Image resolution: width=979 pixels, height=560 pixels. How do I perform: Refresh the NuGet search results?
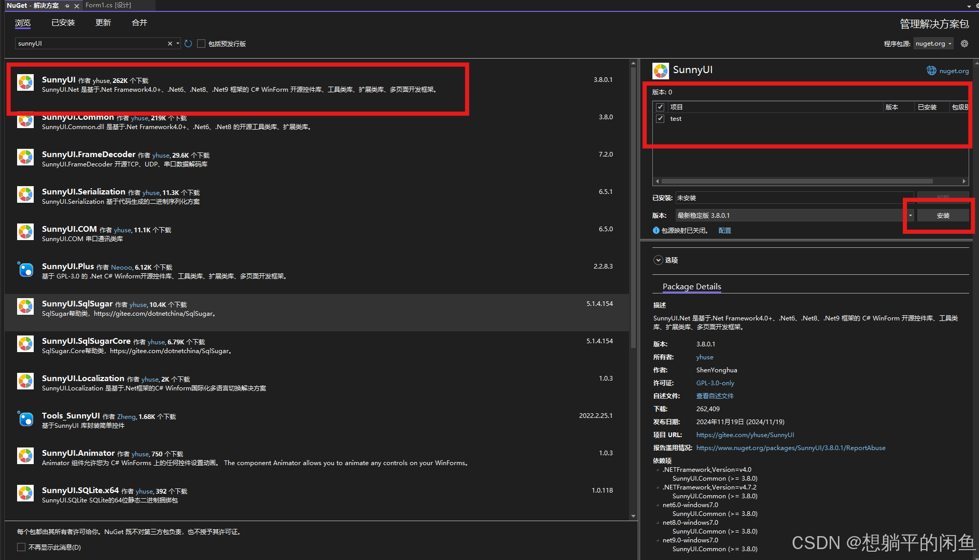coord(188,44)
